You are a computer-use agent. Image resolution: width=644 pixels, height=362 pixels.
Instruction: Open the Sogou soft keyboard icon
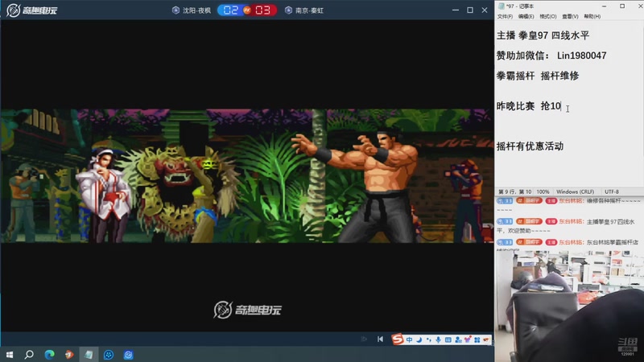coord(448,339)
